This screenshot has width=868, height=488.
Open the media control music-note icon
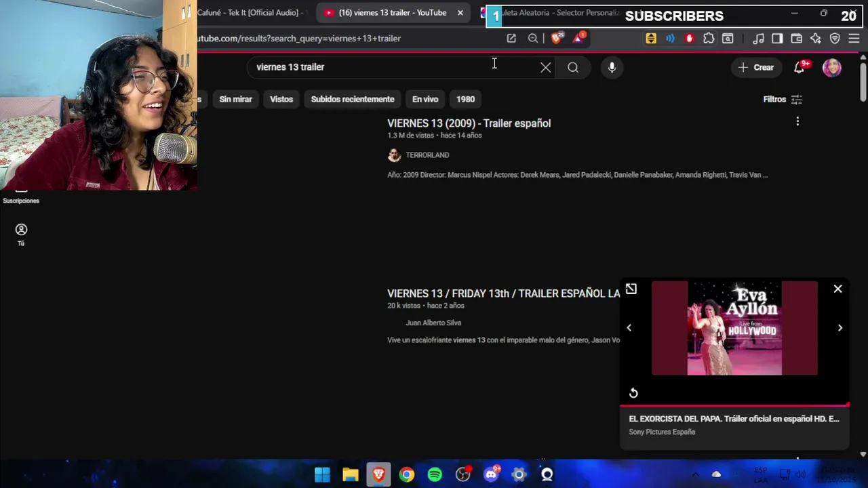coord(759,39)
